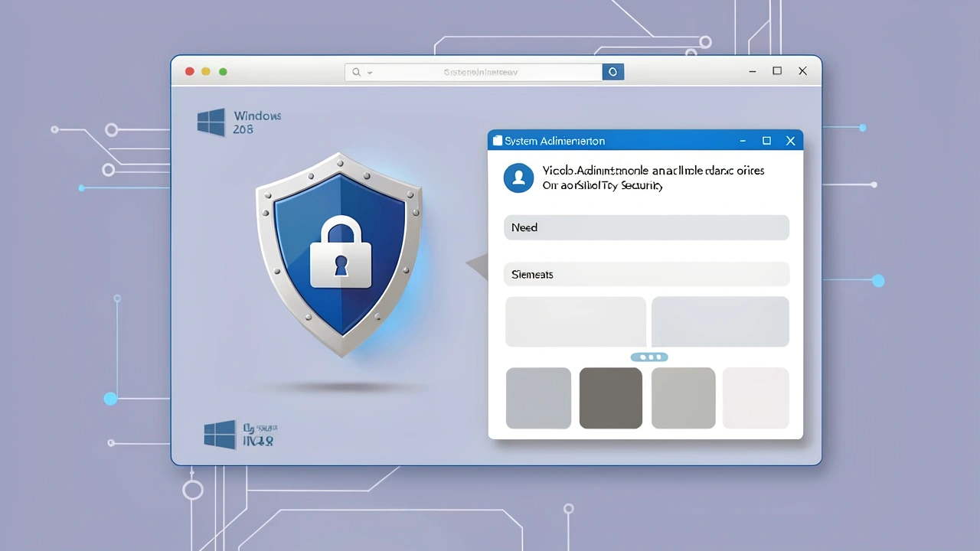Click the user avatar icon in dialog
The image size is (980, 551).
pyautogui.click(x=518, y=178)
